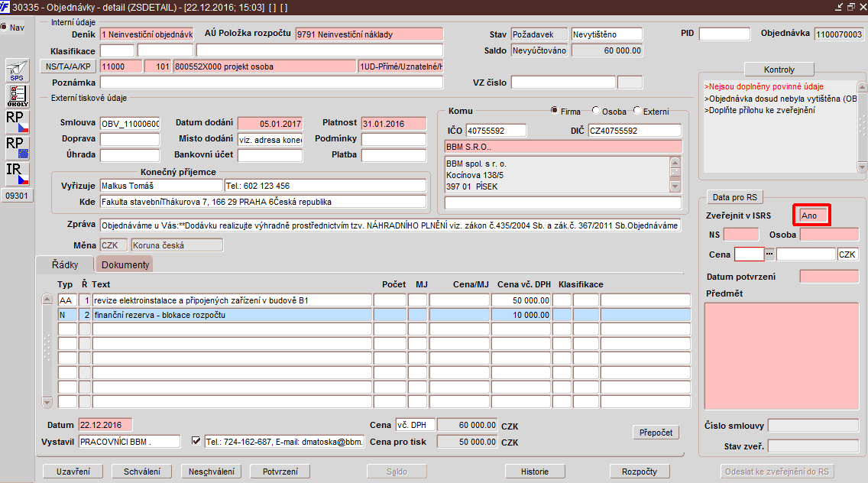Image resolution: width=868 pixels, height=483 pixels.
Task: Click the SPS paper plane icon
Action: 17,70
